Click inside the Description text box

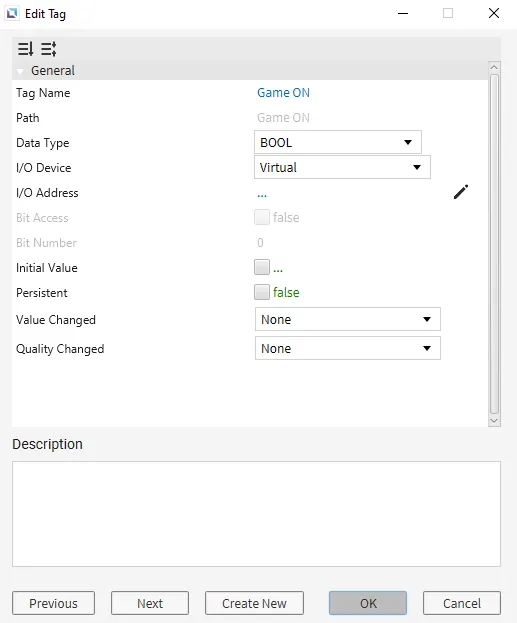pyautogui.click(x=256, y=514)
